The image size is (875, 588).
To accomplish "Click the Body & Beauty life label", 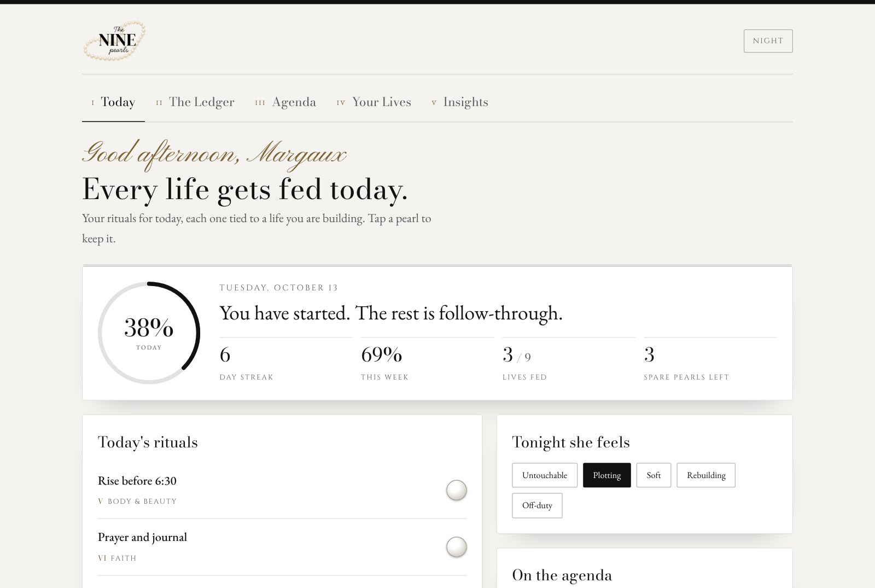I will click(137, 501).
